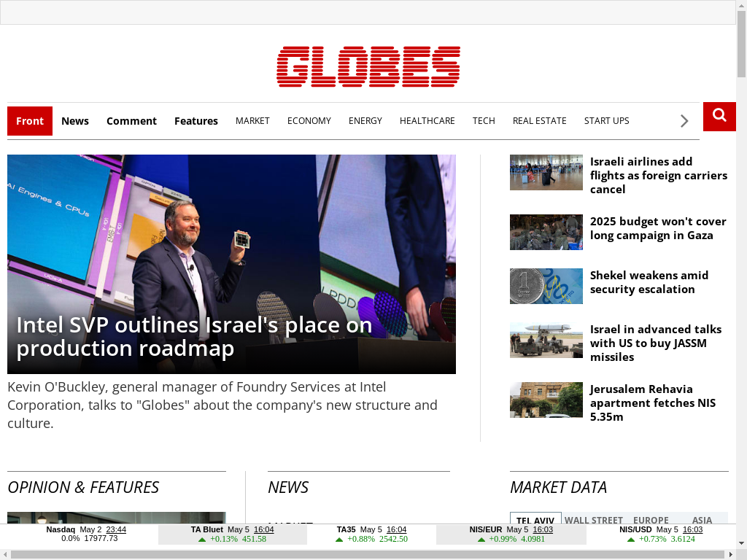Click the Nasdaq ticker label
747x560 pixels.
coord(61,529)
